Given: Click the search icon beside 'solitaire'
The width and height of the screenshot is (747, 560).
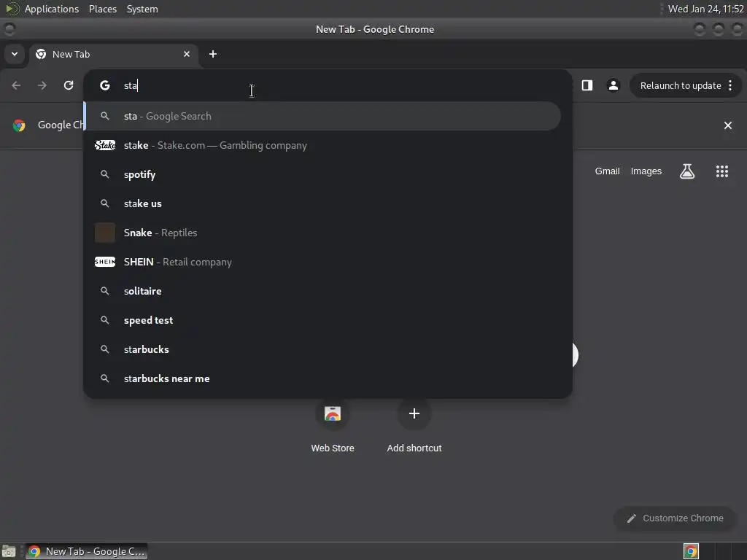Looking at the screenshot, I should (x=105, y=291).
